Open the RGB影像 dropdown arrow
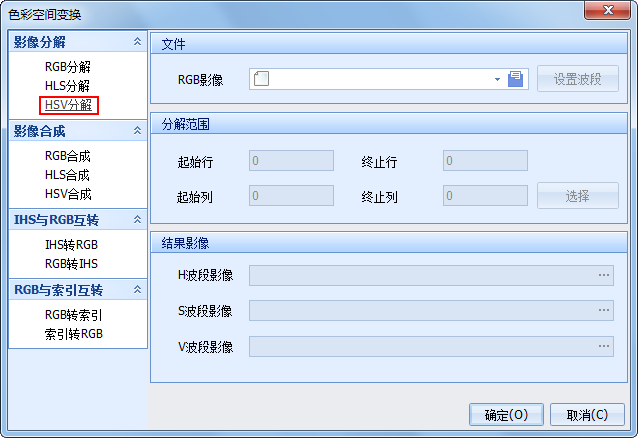This screenshot has width=638, height=438. (x=497, y=80)
